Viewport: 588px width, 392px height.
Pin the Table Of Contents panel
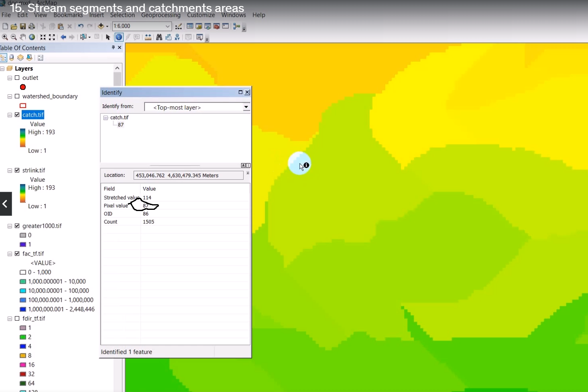pyautogui.click(x=113, y=47)
